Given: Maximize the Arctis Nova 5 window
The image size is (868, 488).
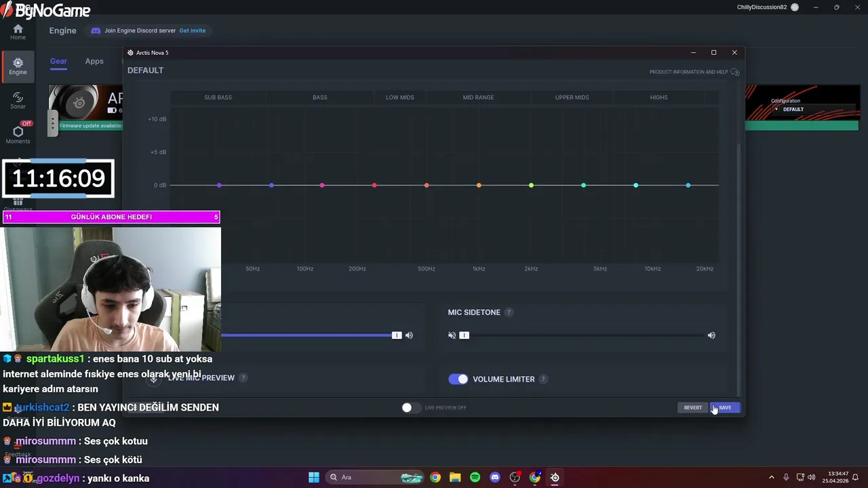Looking at the screenshot, I should tap(713, 52).
